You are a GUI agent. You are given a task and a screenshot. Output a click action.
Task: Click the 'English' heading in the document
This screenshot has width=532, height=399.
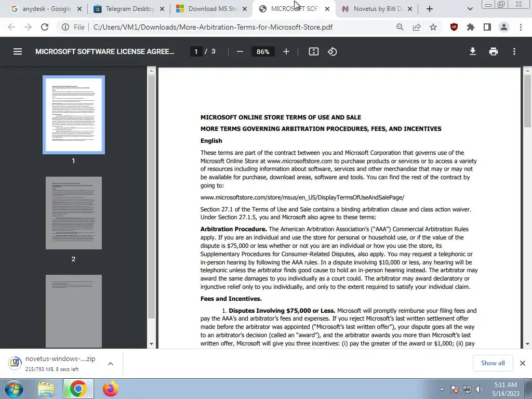click(x=211, y=141)
